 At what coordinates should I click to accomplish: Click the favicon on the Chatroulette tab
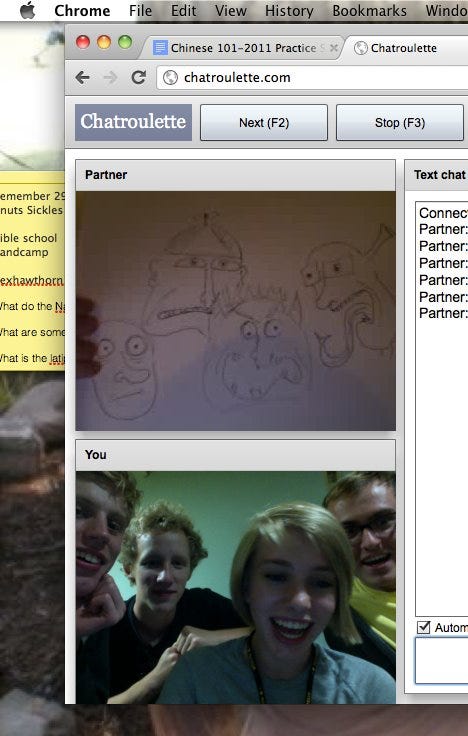tap(361, 48)
